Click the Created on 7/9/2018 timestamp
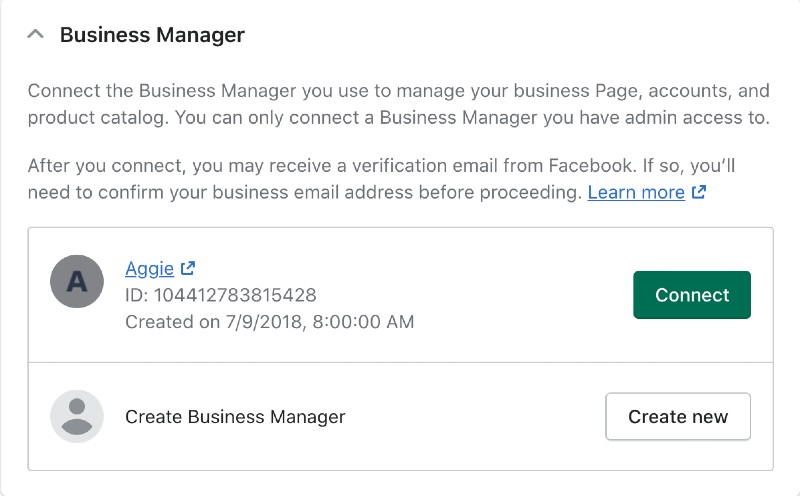This screenshot has width=800, height=496. pyautogui.click(x=269, y=322)
